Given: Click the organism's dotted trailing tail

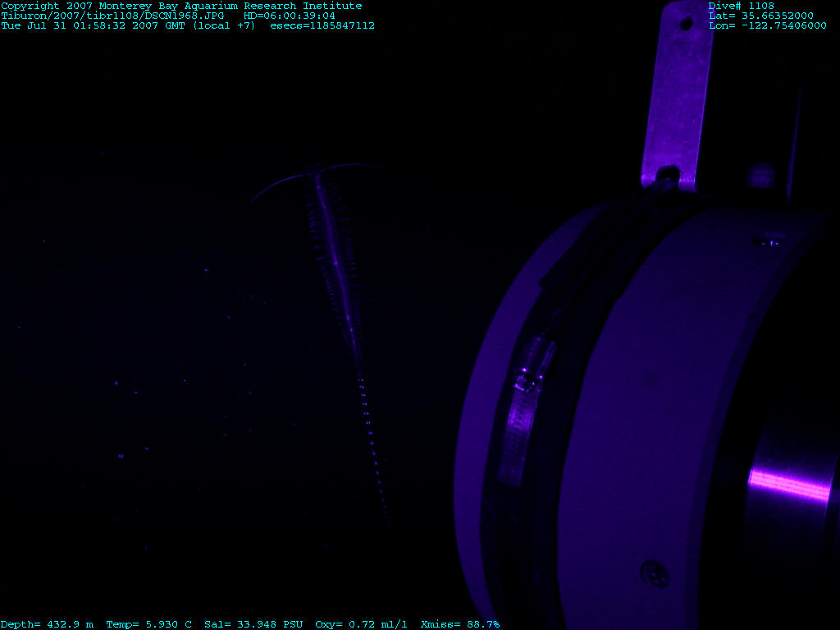Looking at the screenshot, I should pyautogui.click(x=372, y=443).
